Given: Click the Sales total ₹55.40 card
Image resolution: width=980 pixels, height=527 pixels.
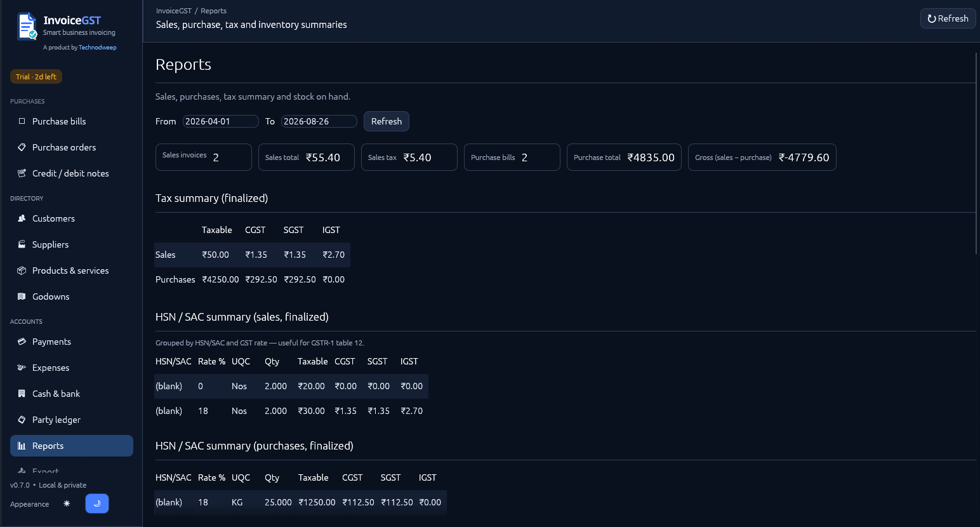Looking at the screenshot, I should click(307, 157).
